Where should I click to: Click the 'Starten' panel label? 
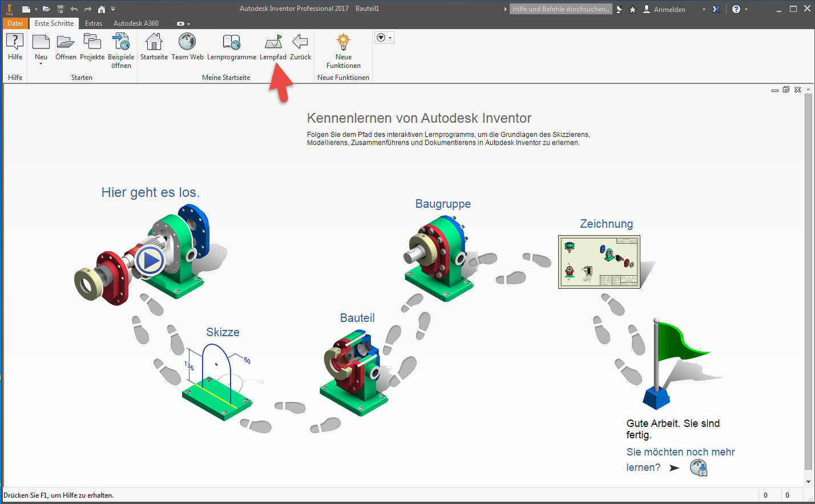(82, 78)
